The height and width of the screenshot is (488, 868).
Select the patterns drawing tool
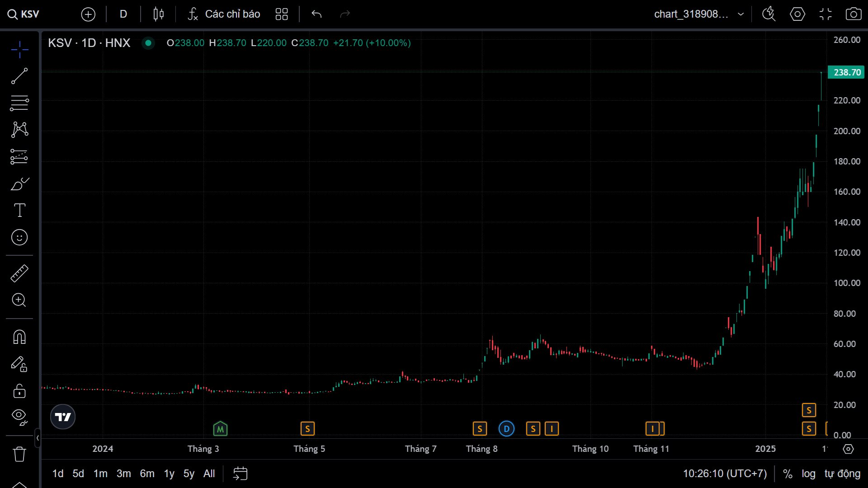click(x=19, y=130)
